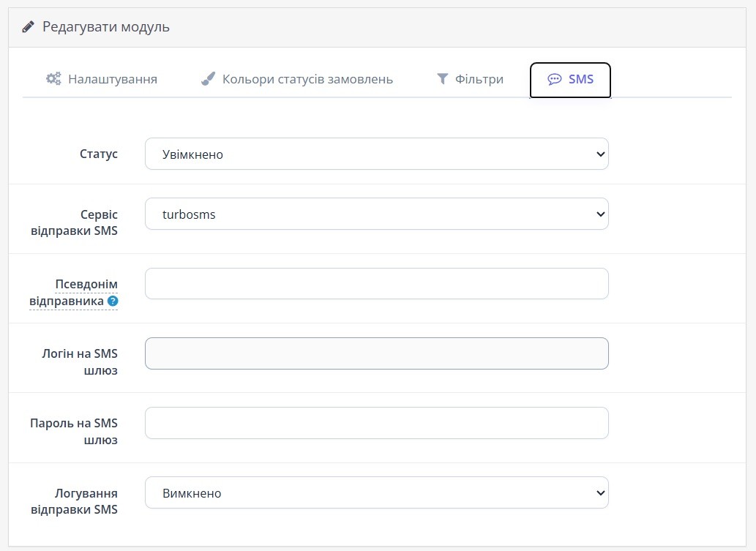Viewport: 756px width, 551px height.
Task: Open the Логування відправки SMS dropdown
Action: point(377,492)
